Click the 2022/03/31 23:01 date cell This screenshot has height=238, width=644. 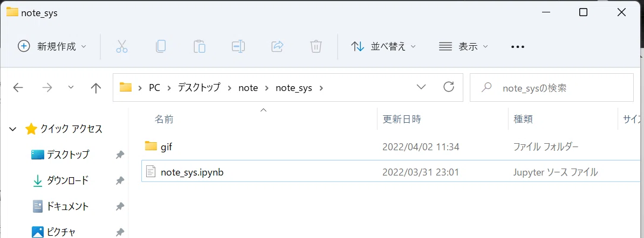pyautogui.click(x=420, y=172)
